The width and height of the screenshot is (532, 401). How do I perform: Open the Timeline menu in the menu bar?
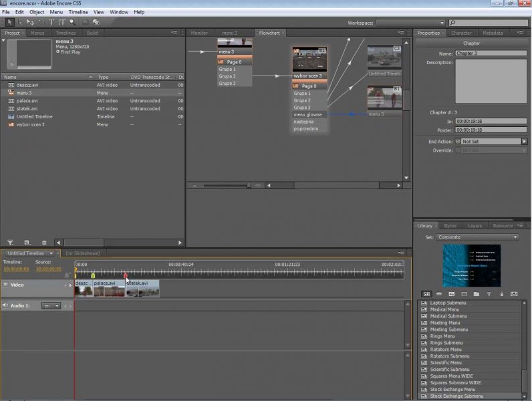click(x=78, y=12)
